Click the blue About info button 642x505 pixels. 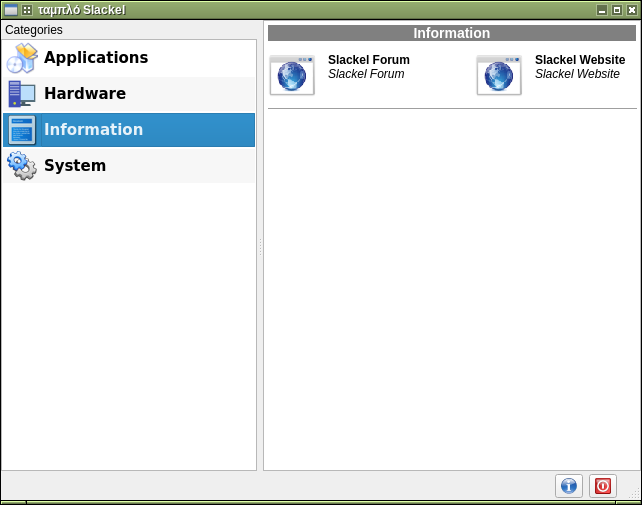coord(569,486)
